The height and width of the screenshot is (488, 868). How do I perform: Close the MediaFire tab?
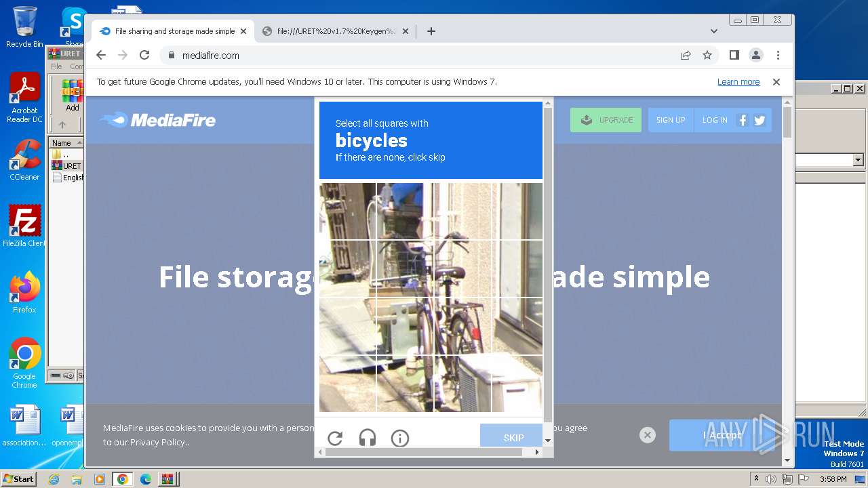click(243, 31)
